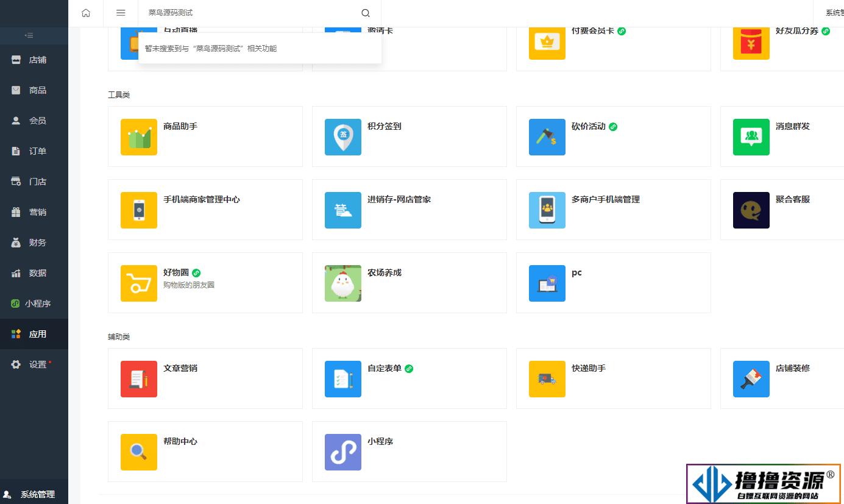Open the purple 小程序 app icon
This screenshot has height=504, width=844.
[343, 452]
